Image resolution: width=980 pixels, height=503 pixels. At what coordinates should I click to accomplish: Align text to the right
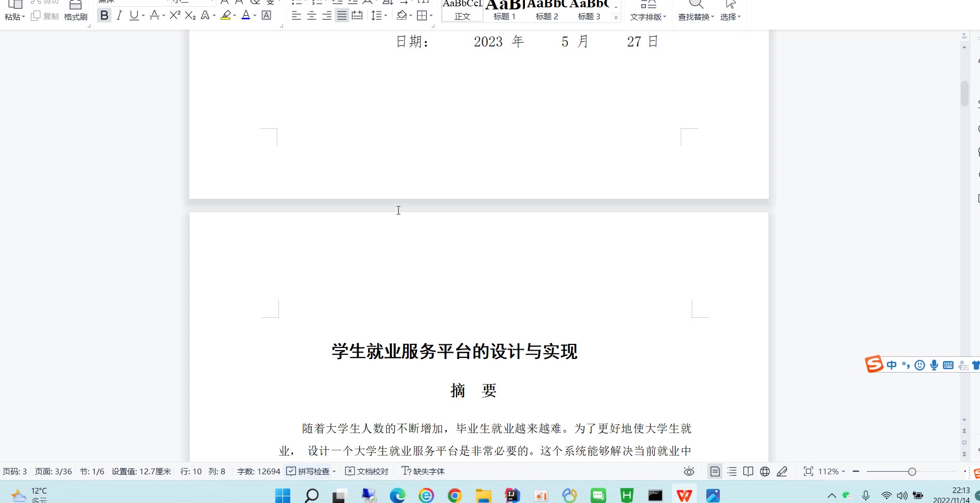(327, 16)
